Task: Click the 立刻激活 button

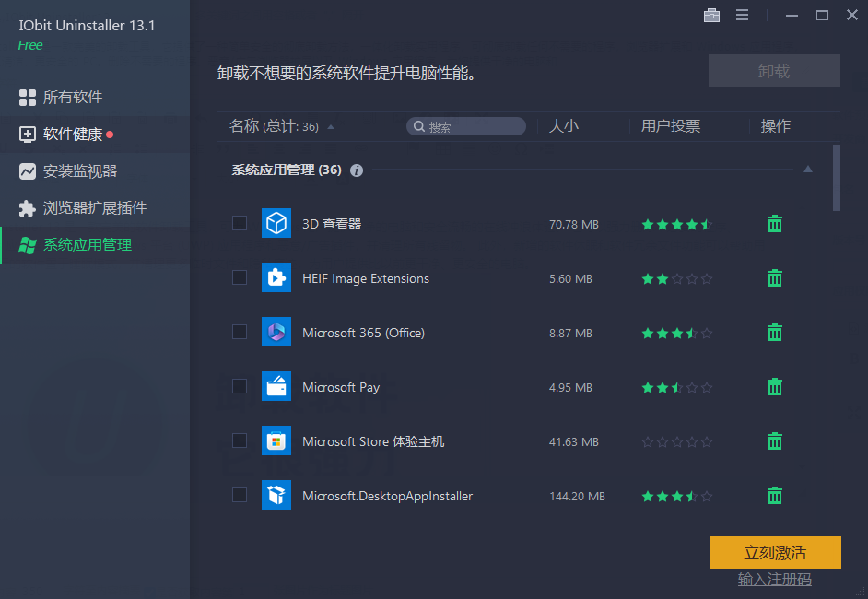Action: [775, 552]
